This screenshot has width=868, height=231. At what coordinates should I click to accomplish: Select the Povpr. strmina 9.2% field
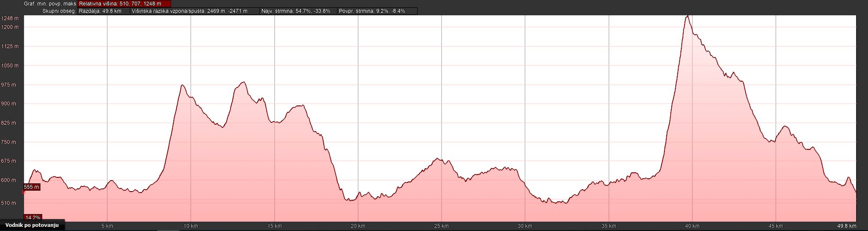(x=377, y=11)
